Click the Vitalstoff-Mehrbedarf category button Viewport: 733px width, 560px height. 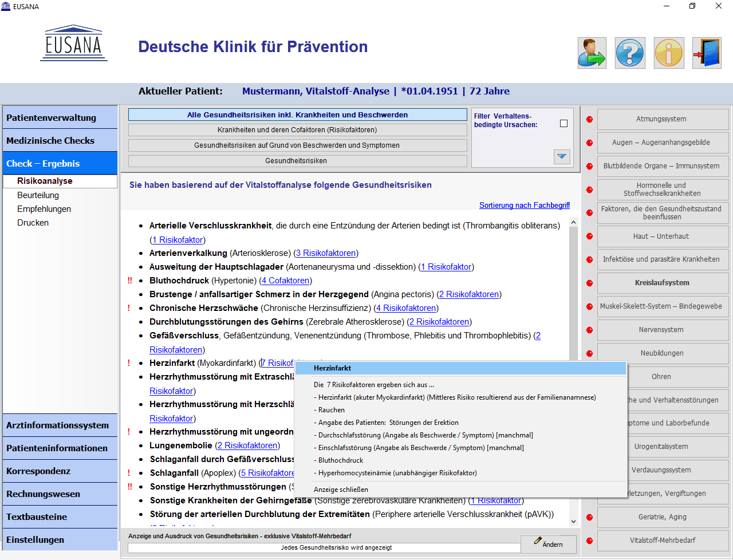click(x=663, y=541)
